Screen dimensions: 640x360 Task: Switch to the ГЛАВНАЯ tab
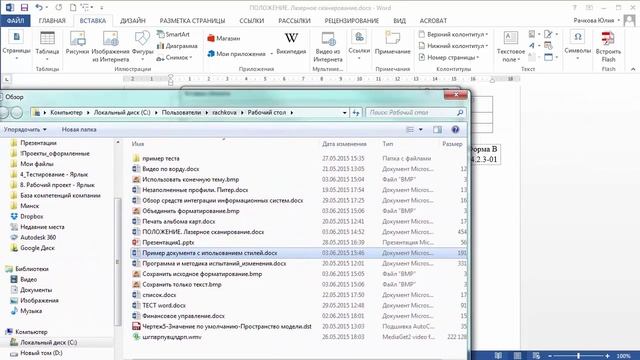52,20
